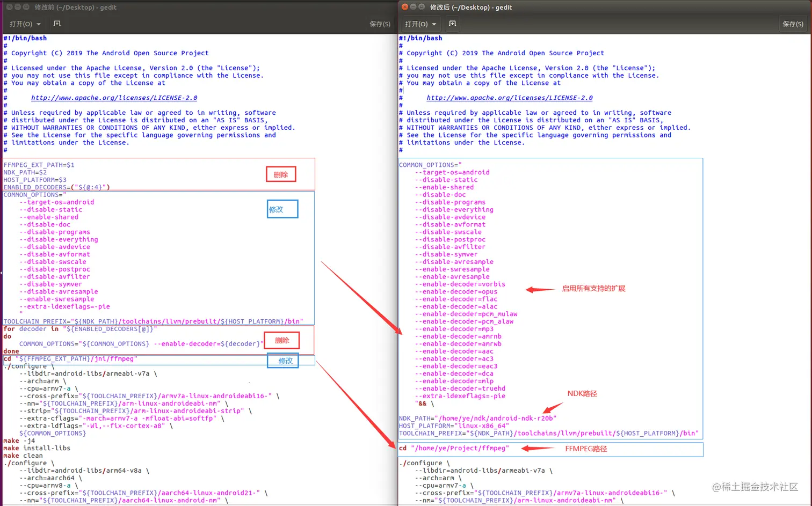The image size is (812, 506).
Task: Click line --enable-avresample
Action: tap(452, 277)
